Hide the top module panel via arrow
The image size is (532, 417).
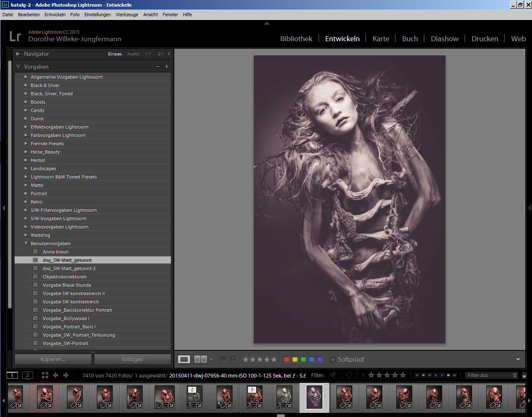click(x=267, y=23)
